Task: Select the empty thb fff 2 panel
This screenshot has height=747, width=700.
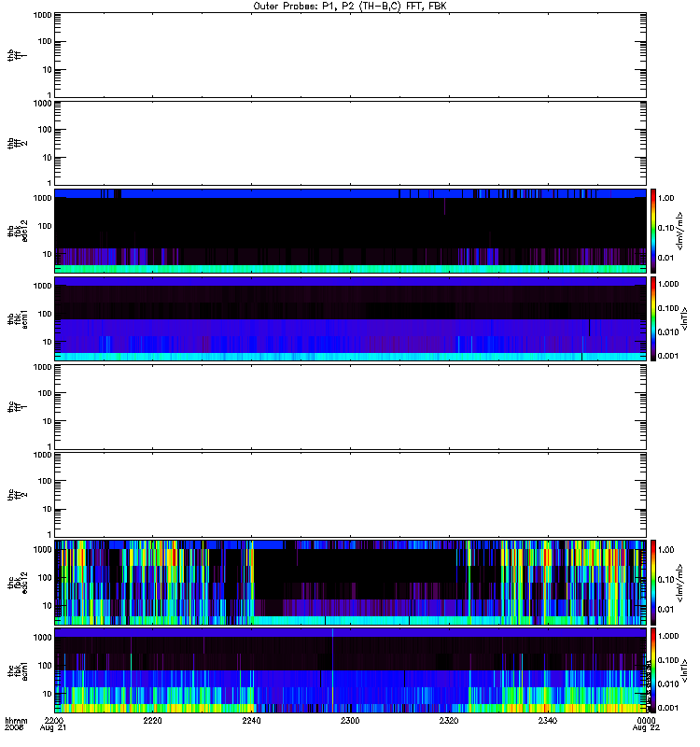Action: 350,142
